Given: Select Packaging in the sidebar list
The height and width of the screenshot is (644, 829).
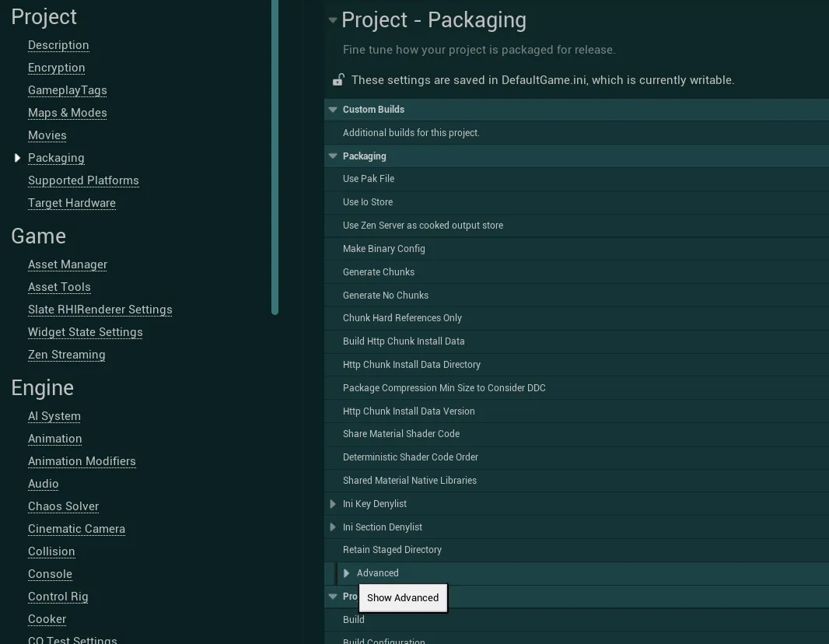Looking at the screenshot, I should point(56,158).
